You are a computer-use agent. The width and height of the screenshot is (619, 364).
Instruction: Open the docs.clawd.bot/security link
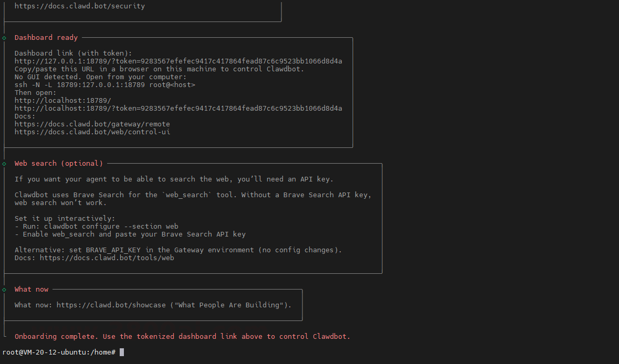(79, 6)
